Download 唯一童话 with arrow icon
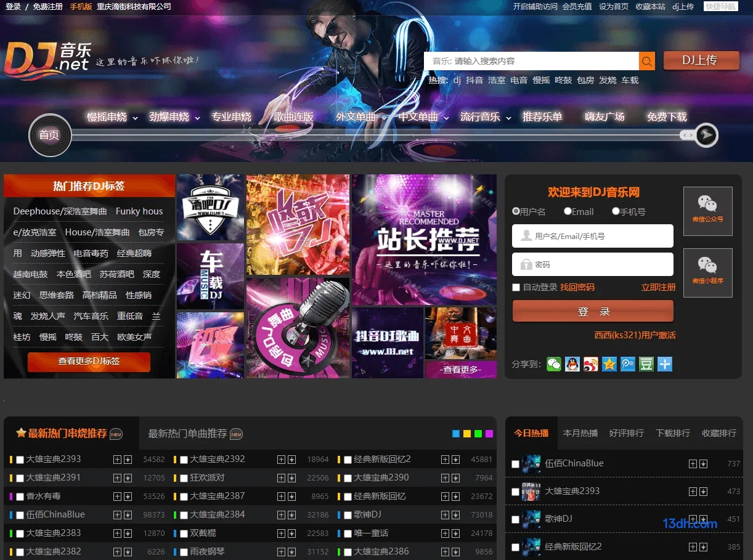The image size is (753, 560). click(455, 534)
